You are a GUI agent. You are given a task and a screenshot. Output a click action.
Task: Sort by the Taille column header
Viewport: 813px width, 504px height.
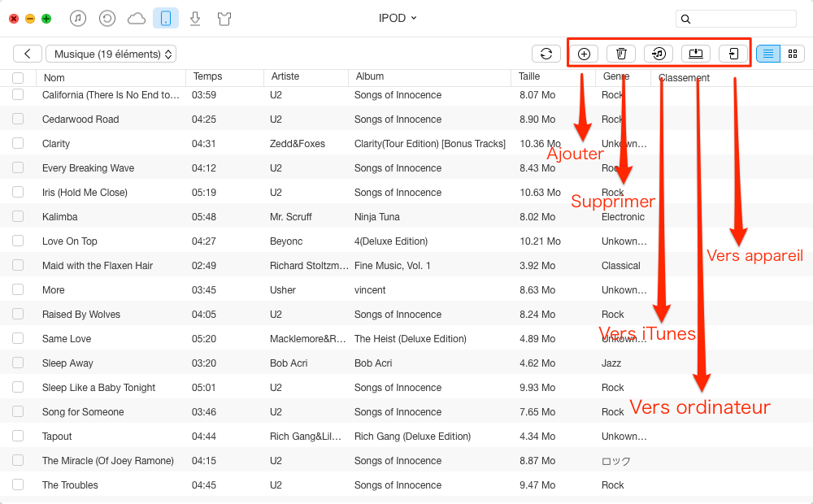click(x=529, y=76)
